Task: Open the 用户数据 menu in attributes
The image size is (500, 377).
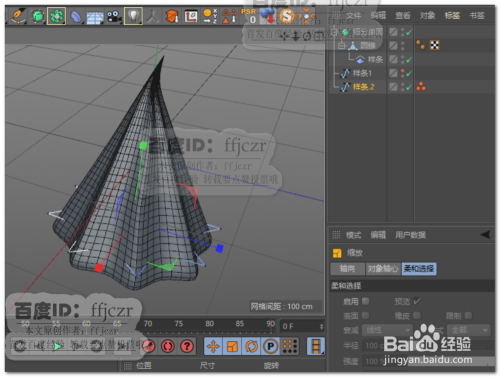Action: point(410,235)
